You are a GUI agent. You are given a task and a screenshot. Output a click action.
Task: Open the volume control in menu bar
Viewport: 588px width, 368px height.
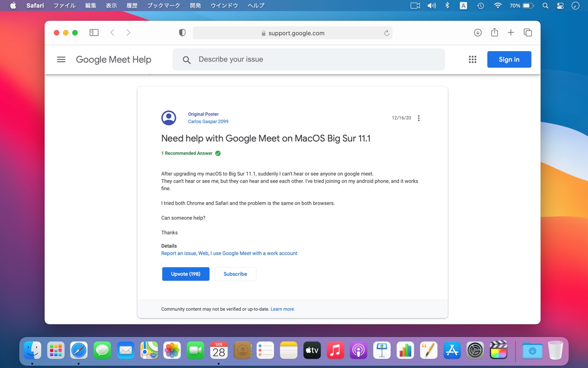click(x=431, y=6)
